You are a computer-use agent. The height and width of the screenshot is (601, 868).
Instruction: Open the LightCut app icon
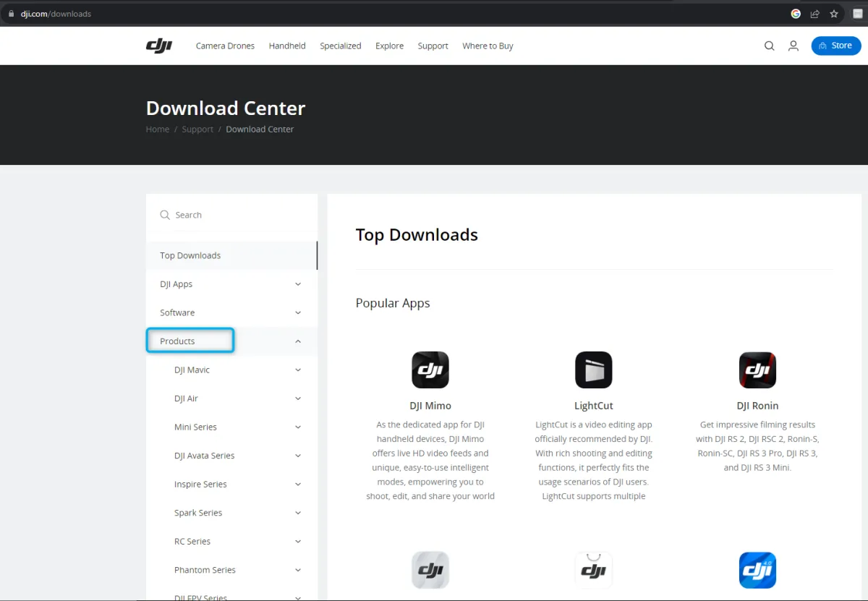point(594,370)
